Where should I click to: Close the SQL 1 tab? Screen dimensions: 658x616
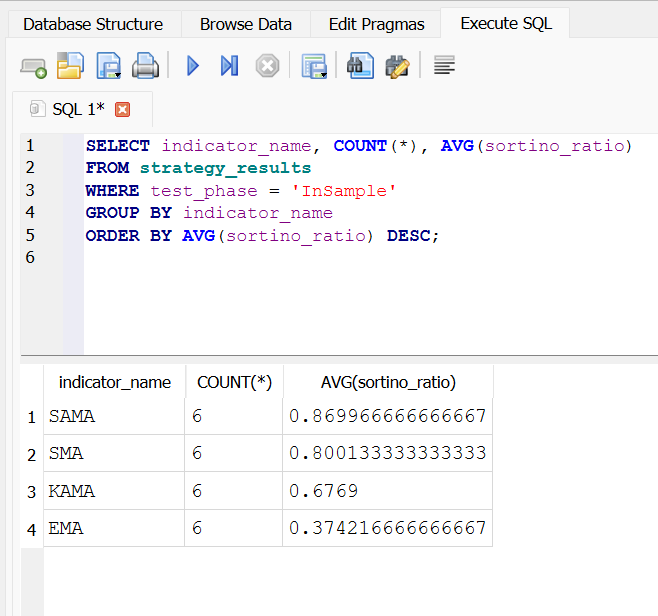[x=123, y=110]
